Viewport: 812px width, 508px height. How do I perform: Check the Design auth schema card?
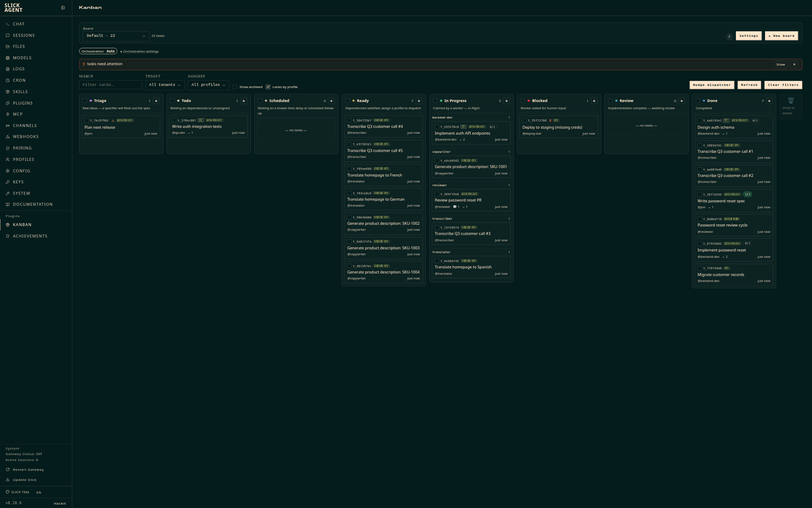[700, 121]
